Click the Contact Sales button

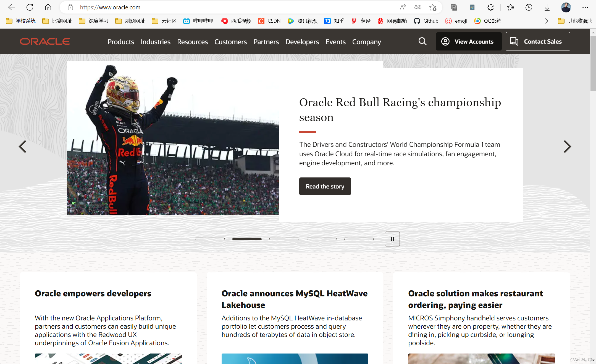click(538, 41)
